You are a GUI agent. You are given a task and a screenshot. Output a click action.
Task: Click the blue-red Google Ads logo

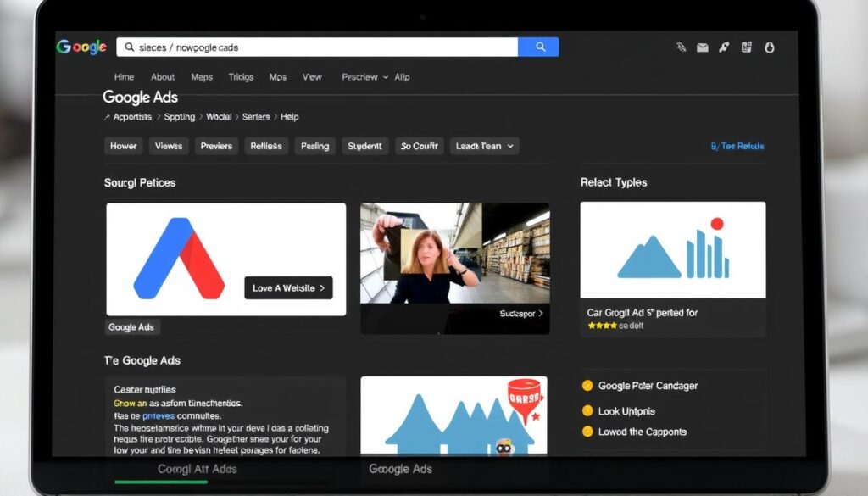(179, 258)
